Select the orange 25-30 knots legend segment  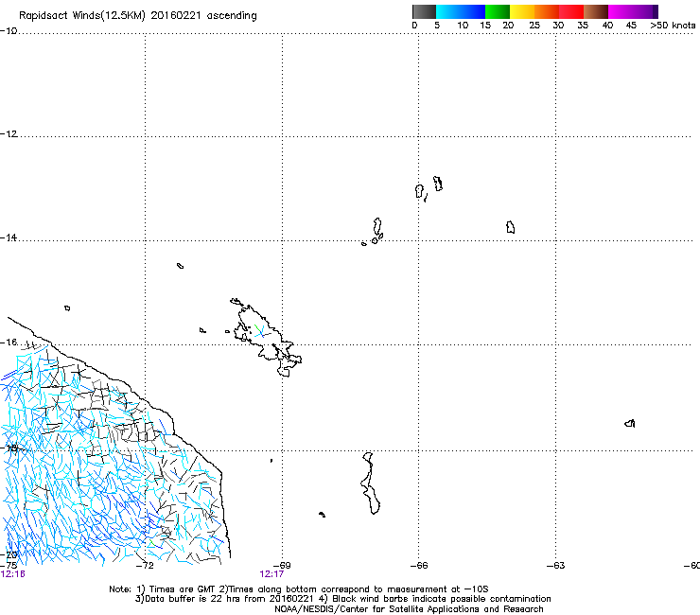coord(547,11)
